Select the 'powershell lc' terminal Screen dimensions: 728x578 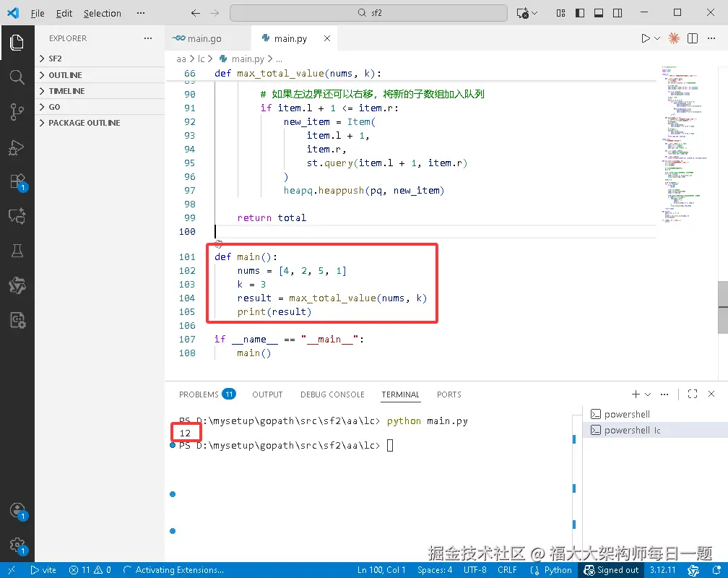[655, 430]
